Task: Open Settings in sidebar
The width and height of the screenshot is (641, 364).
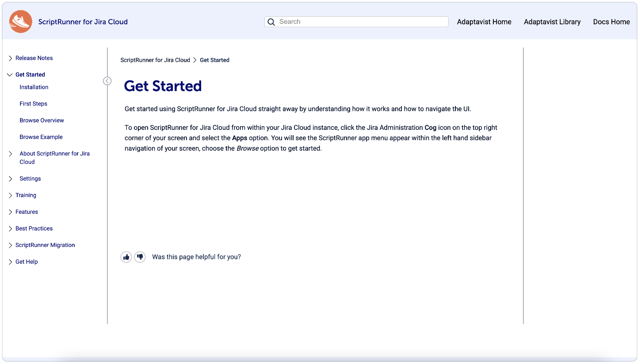Action: [x=30, y=178]
